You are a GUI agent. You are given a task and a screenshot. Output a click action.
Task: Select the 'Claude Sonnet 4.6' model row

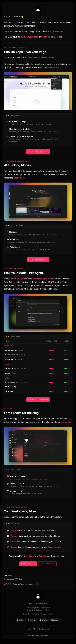[x=38, y=355]
